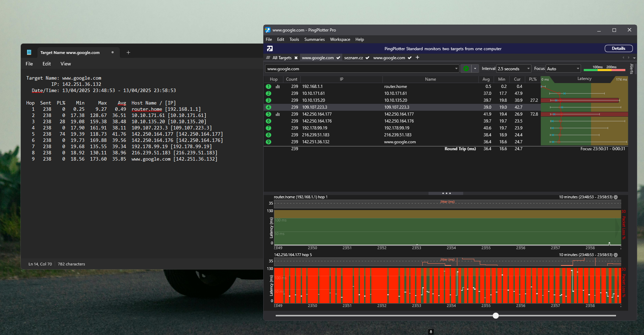This screenshot has height=335, width=644.
Task: Switch to the All Targets tab
Action: pyautogui.click(x=282, y=58)
